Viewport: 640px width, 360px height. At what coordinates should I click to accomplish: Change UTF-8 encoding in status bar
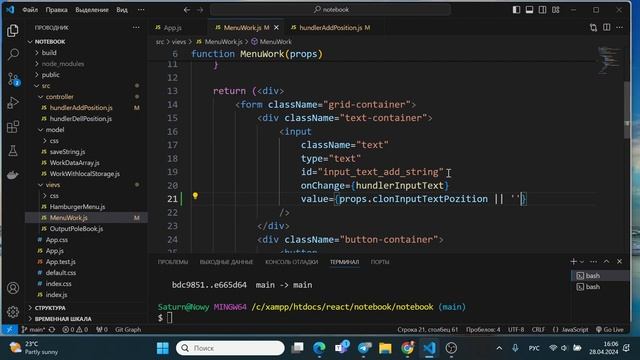tap(516, 329)
